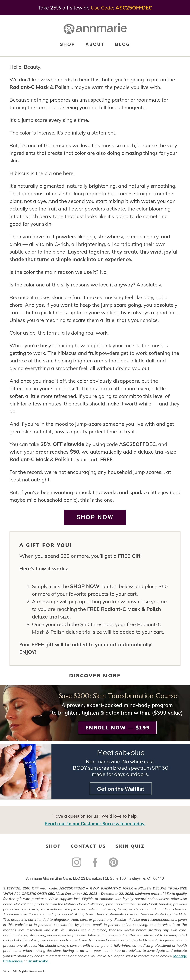Open the SHOP menu in header
The height and width of the screenshot is (980, 190).
pos(67,44)
